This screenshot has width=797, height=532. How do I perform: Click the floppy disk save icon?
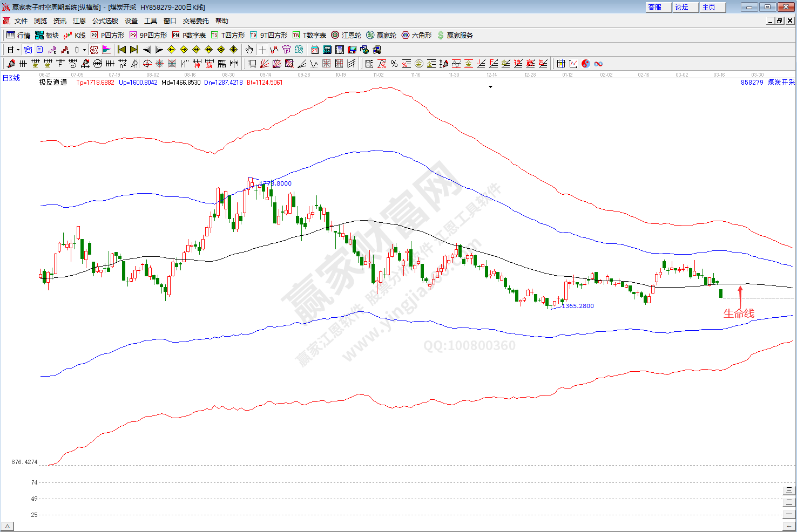352,50
